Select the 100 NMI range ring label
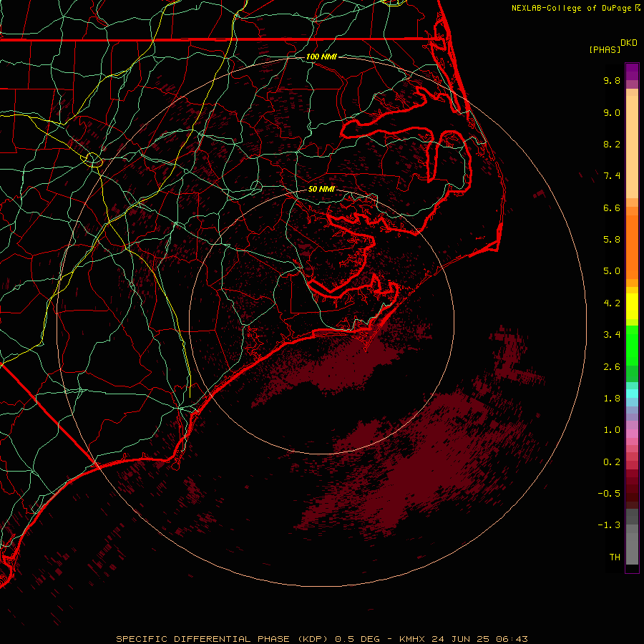Viewport: 644px width, 644px height. 321,57
